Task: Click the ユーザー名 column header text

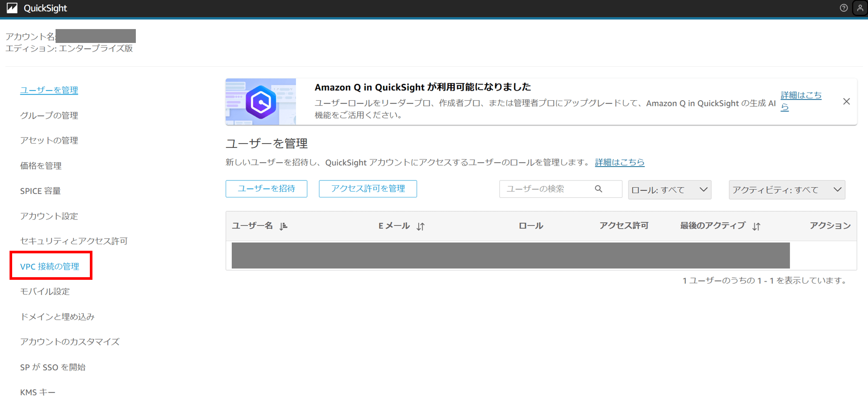Action: (x=252, y=226)
